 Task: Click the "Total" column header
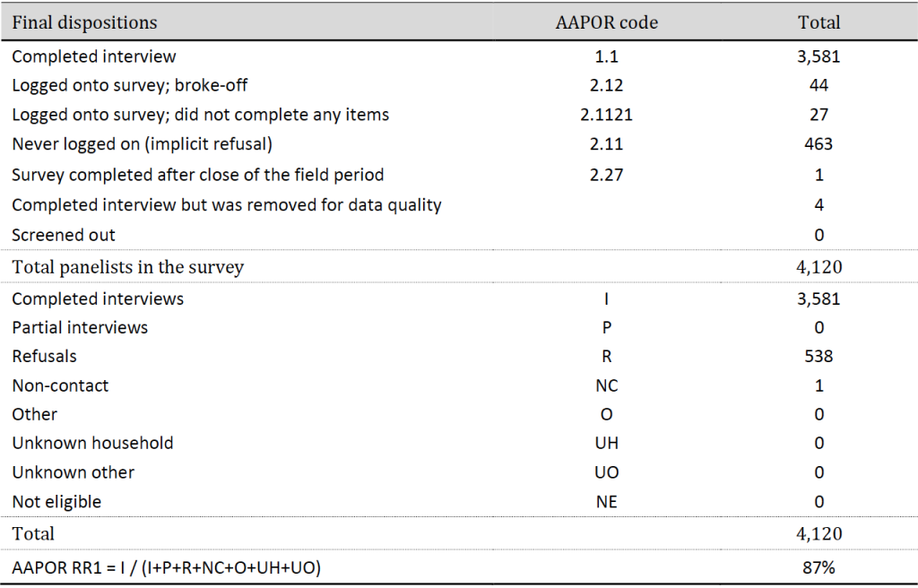[818, 22]
